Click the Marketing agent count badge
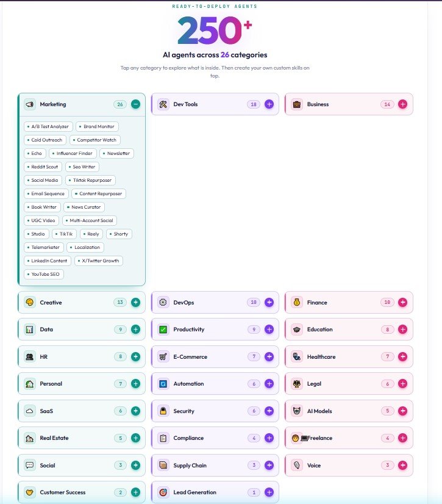Image resolution: width=442 pixels, height=504 pixels. pyautogui.click(x=120, y=104)
